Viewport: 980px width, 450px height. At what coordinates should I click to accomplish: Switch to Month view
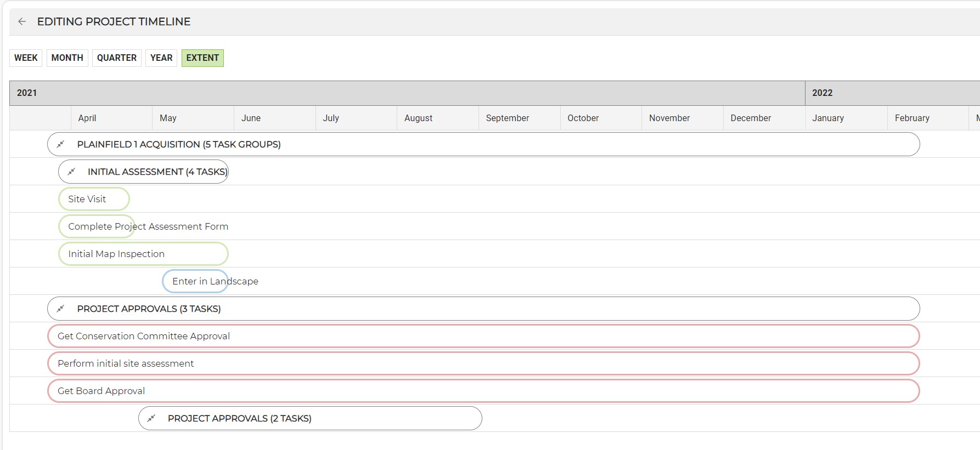point(67,58)
